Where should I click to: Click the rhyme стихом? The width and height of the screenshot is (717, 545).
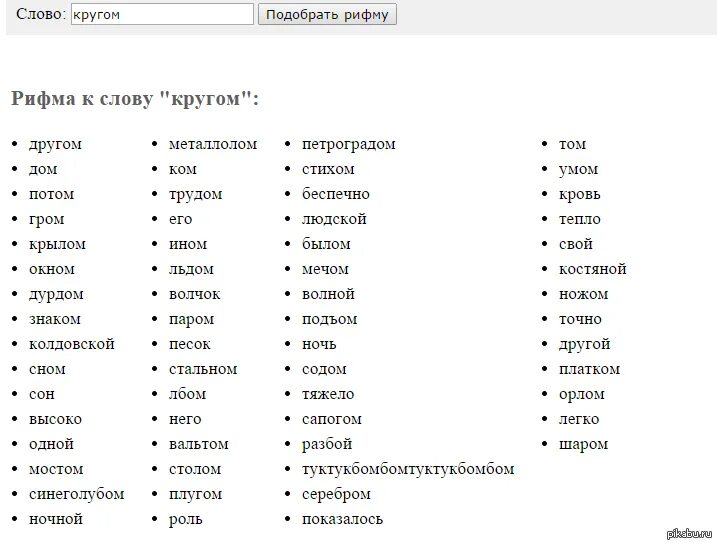(328, 169)
